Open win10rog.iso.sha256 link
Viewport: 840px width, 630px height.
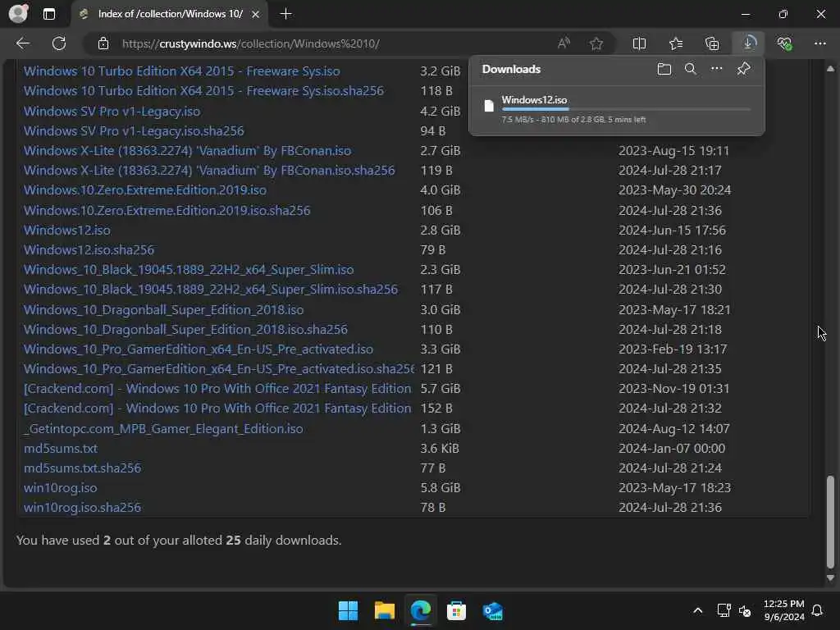point(83,507)
